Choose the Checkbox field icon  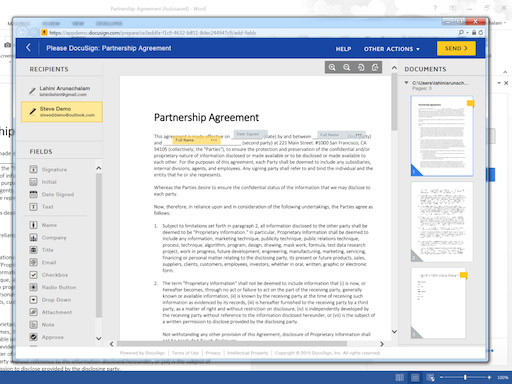click(x=33, y=275)
